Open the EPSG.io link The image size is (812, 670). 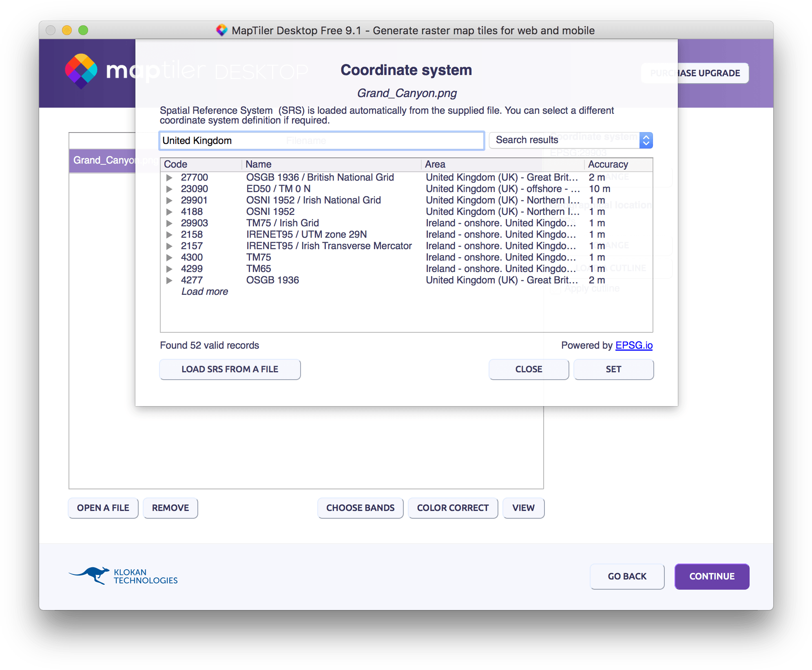click(x=634, y=345)
